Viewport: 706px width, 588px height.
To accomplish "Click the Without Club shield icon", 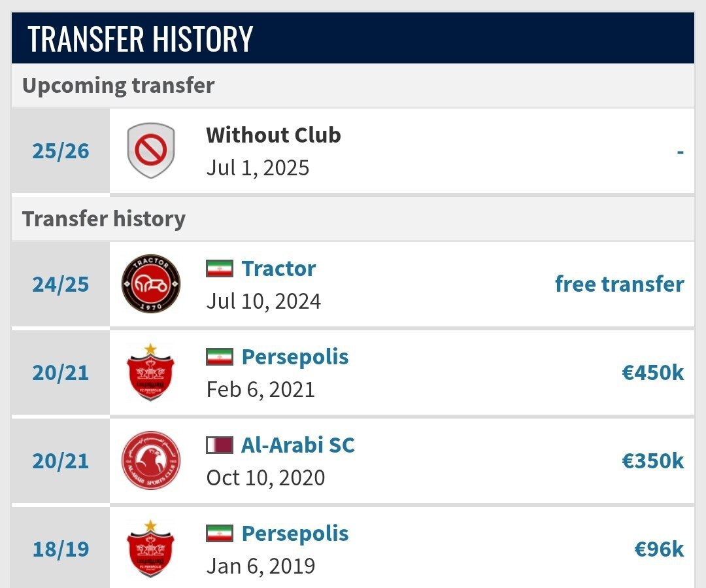I will (x=150, y=150).
